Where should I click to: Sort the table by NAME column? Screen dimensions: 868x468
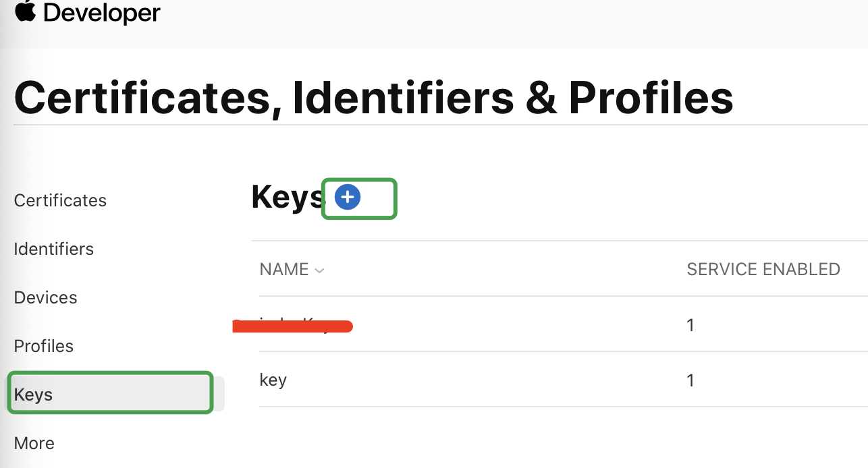pyautogui.click(x=284, y=270)
